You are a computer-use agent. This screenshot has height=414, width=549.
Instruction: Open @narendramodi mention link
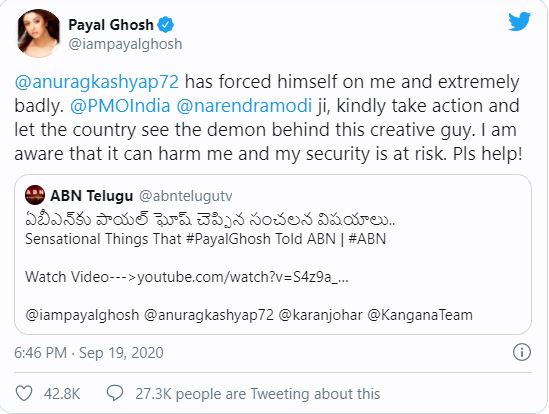(244, 106)
